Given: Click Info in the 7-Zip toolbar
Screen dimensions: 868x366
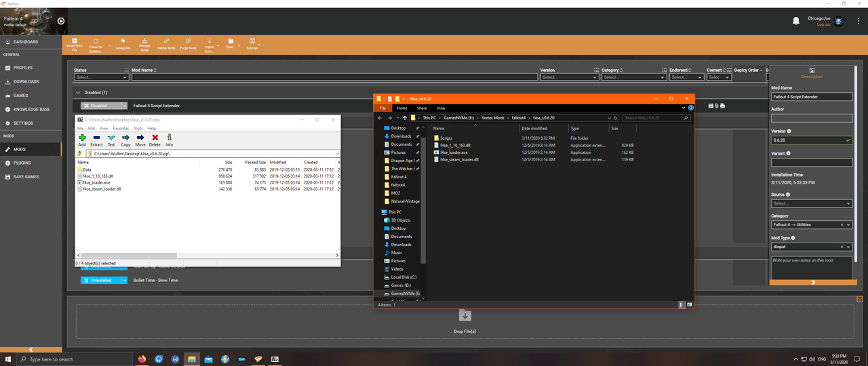Looking at the screenshot, I should [x=169, y=140].
